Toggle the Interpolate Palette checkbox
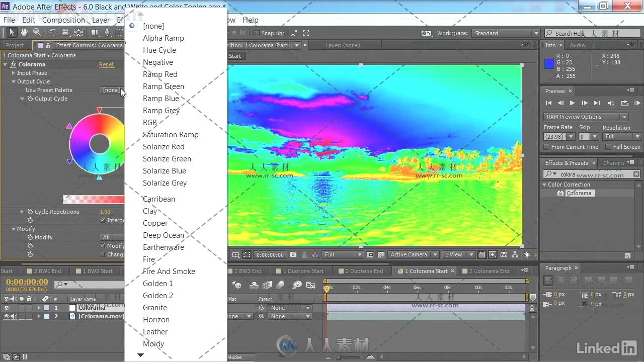This screenshot has height=362, width=644. (103, 220)
